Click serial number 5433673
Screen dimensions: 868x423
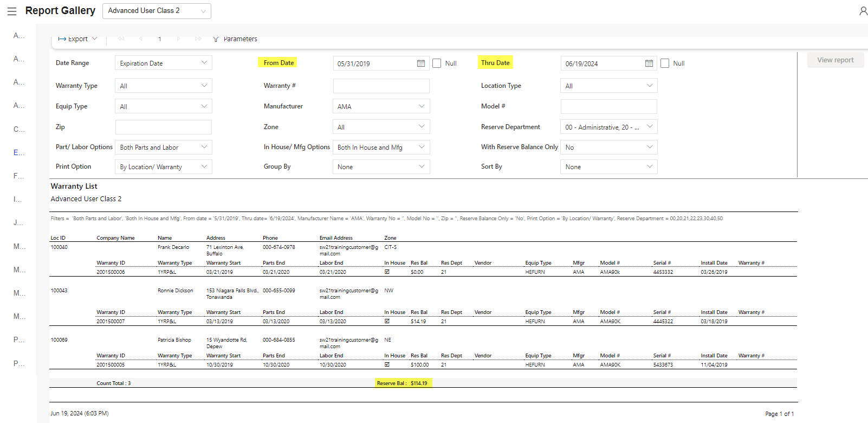pyautogui.click(x=663, y=365)
